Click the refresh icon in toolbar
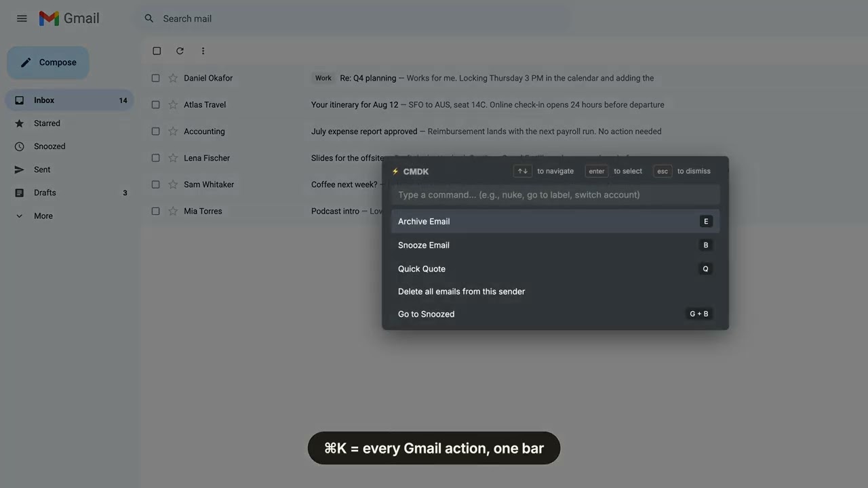The width and height of the screenshot is (868, 488). coord(180,51)
